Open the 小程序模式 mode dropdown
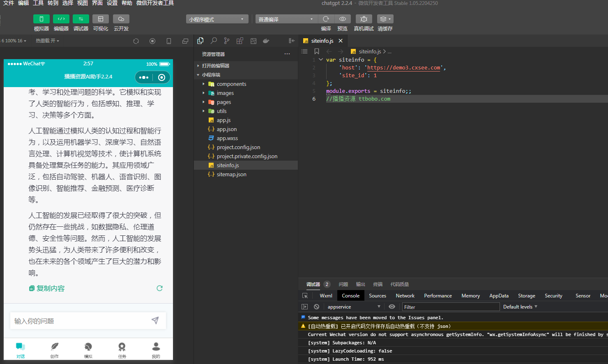The image size is (608, 364). tap(217, 19)
